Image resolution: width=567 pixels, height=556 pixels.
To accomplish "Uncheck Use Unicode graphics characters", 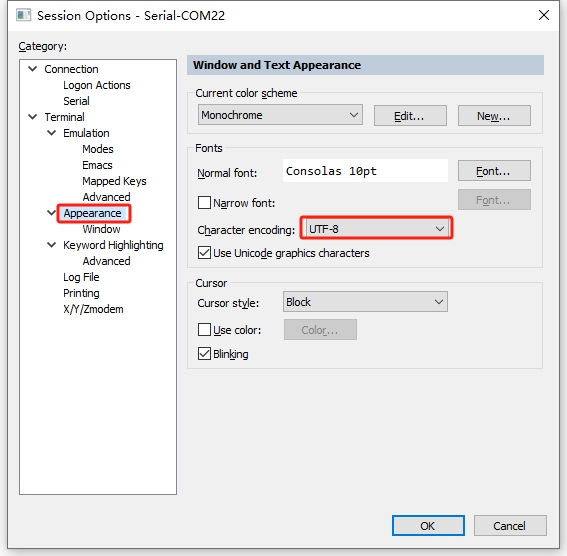I will [204, 253].
